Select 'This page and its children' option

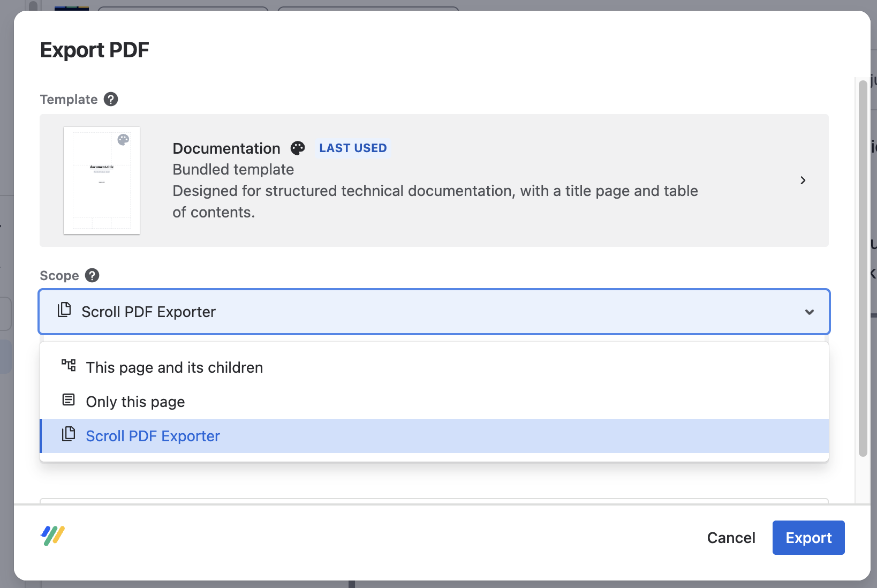coord(434,367)
